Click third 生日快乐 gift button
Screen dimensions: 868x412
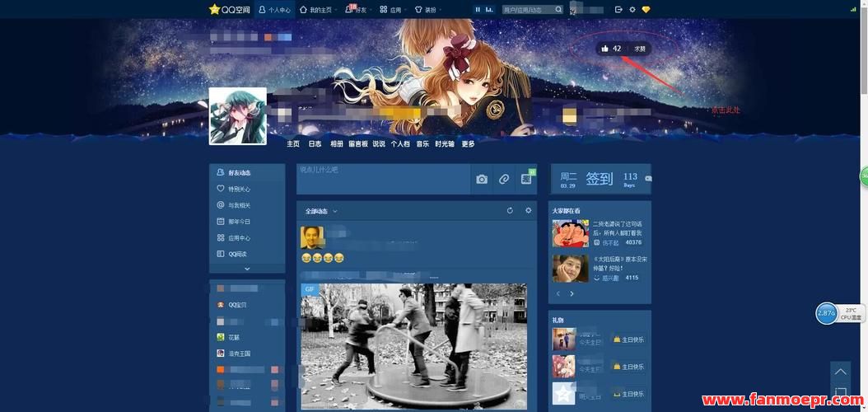[628, 394]
